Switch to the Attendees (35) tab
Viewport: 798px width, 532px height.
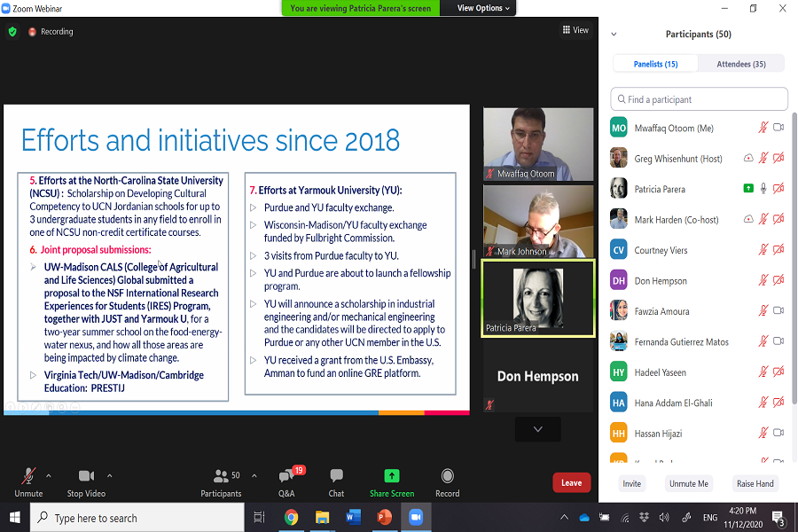coord(741,64)
